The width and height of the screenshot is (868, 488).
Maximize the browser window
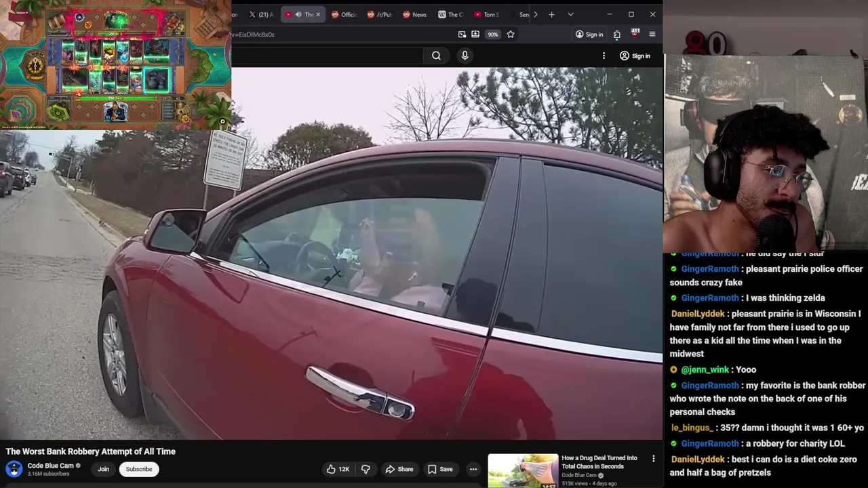click(631, 14)
